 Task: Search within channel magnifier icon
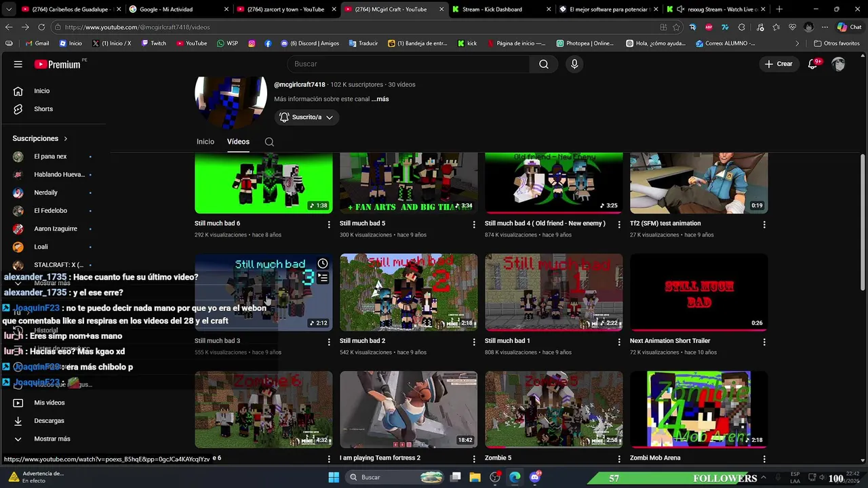269,142
